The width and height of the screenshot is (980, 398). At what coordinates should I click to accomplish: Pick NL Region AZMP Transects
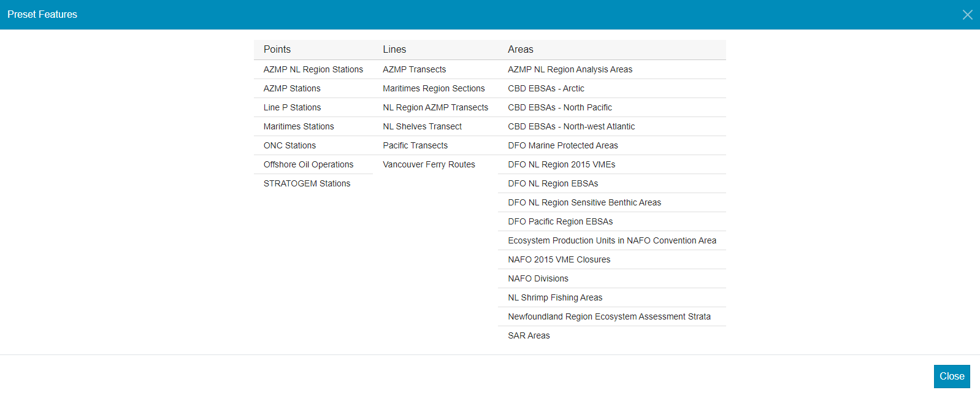tap(435, 107)
